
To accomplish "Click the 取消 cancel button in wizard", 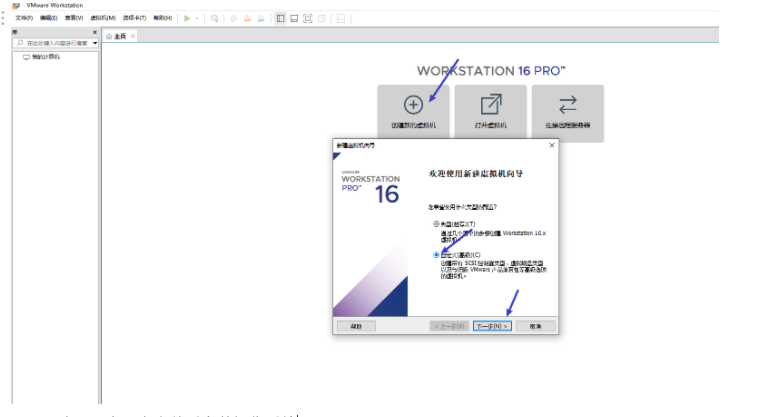I will coord(535,326).
